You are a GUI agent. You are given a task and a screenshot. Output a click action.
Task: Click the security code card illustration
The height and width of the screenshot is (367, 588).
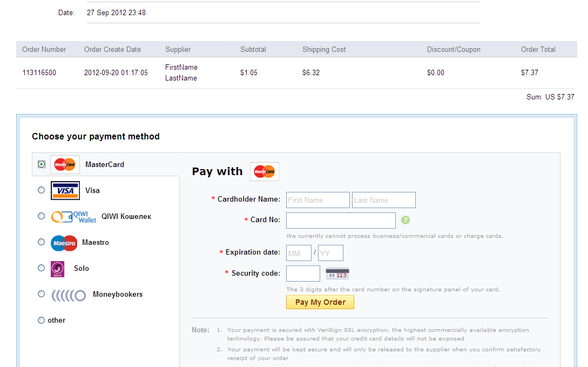337,273
